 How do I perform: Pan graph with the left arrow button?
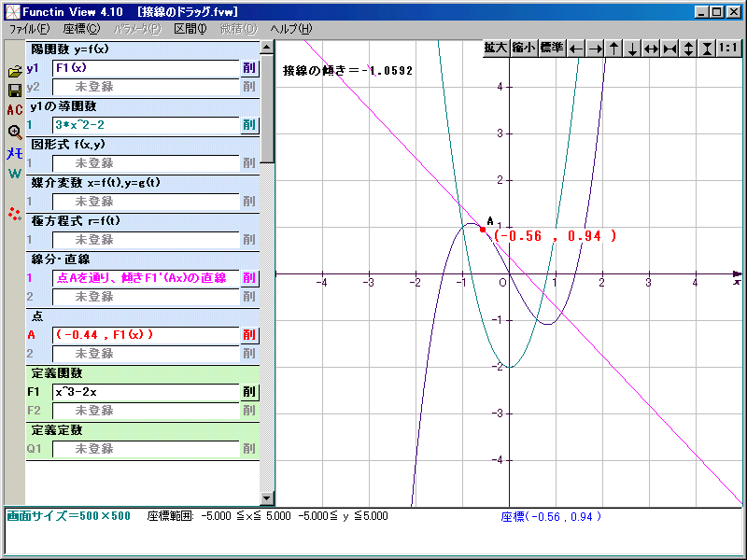coord(576,49)
